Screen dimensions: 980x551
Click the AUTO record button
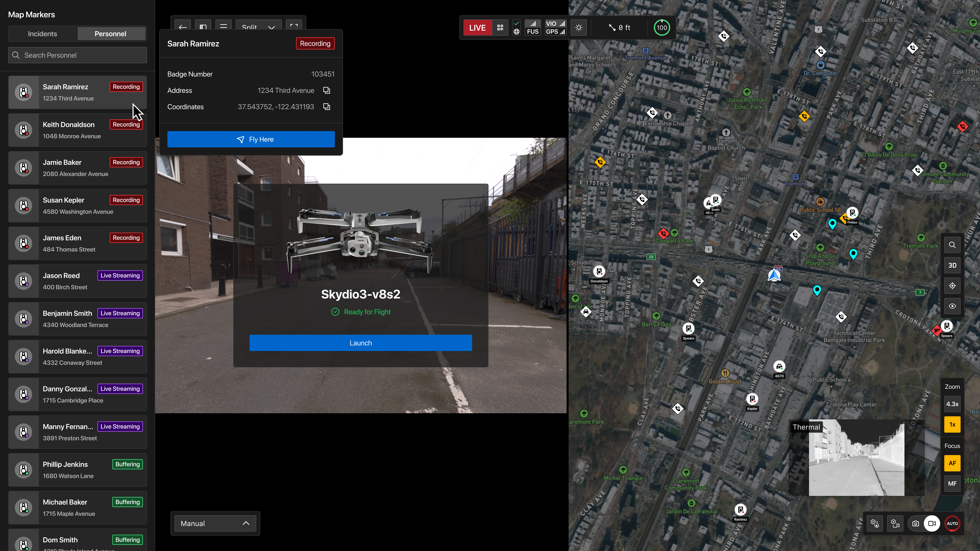coord(952,524)
